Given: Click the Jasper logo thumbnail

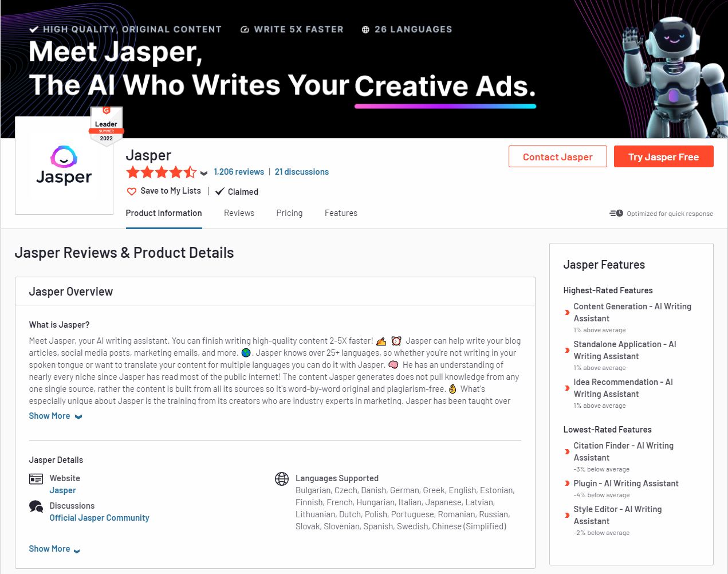Looking at the screenshot, I should (64, 166).
